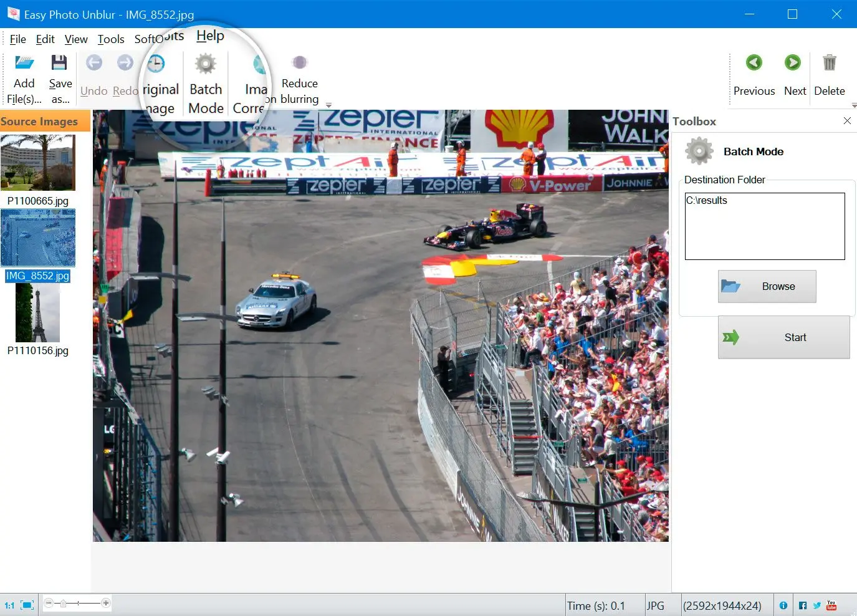Expand the main toolbar overflow arrow
857x616 pixels.
click(328, 105)
